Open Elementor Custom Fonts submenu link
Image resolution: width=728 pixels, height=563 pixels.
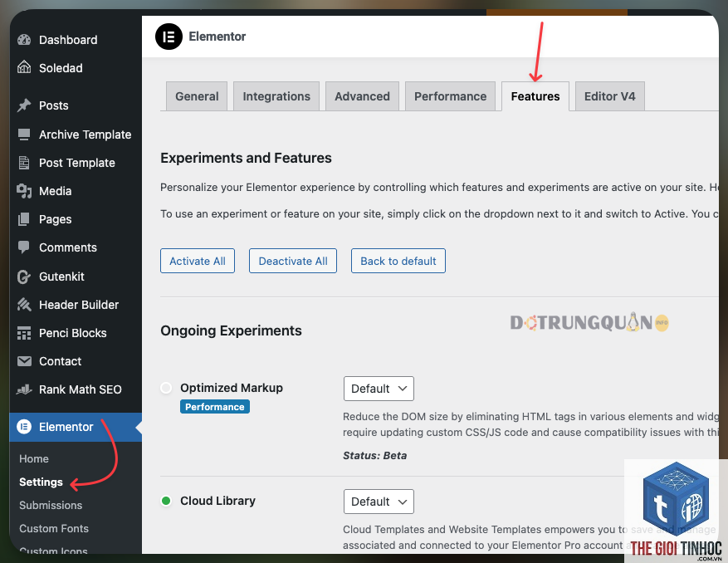54,529
